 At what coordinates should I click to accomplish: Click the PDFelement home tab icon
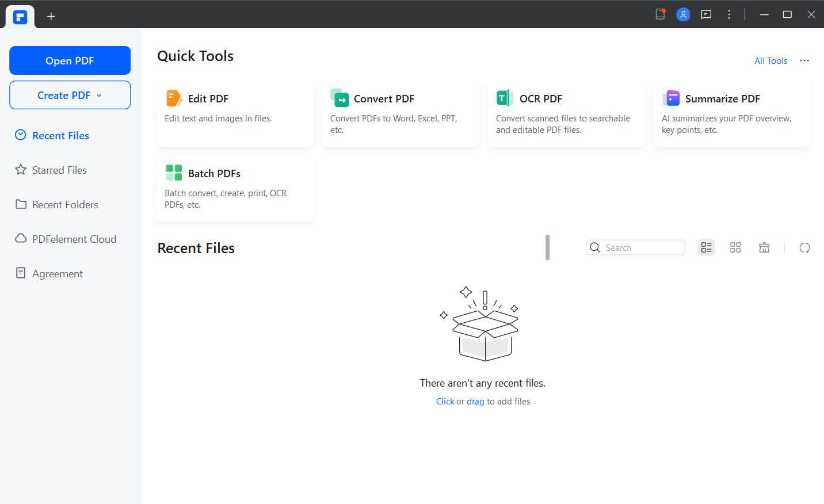[20, 17]
